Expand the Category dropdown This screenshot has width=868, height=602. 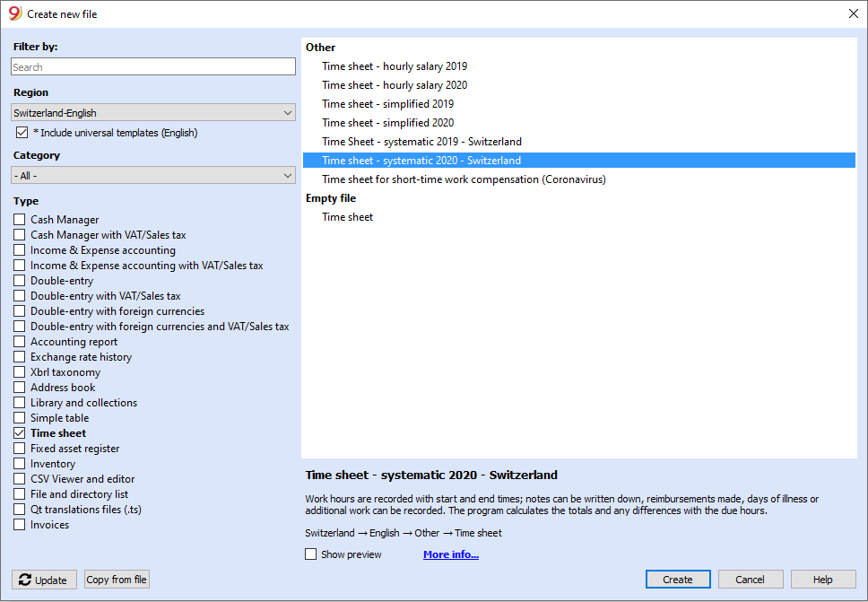[152, 175]
